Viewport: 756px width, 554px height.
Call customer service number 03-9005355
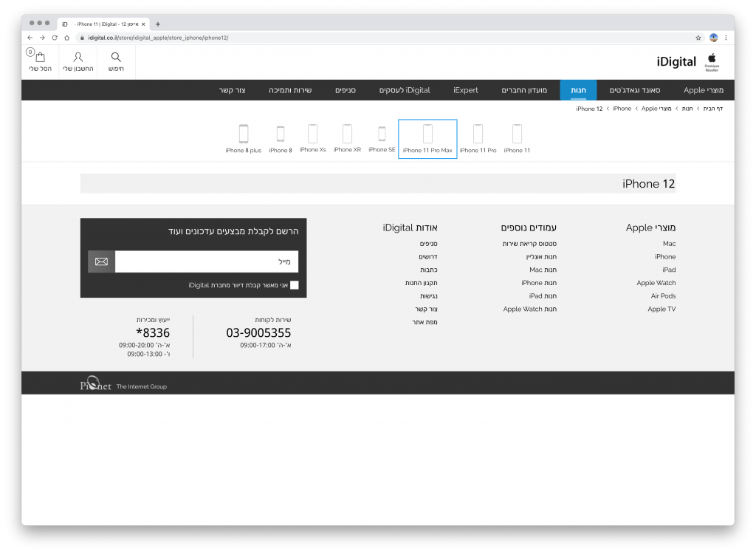point(258,332)
